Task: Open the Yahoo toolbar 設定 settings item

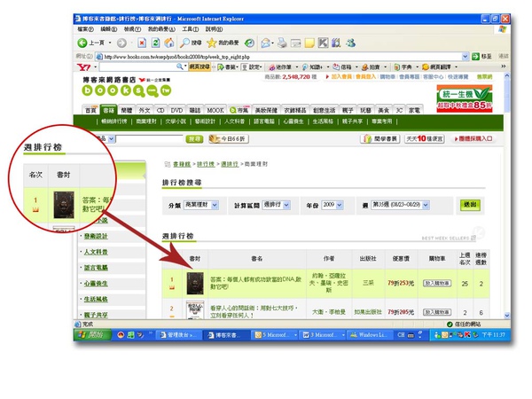Action: (x=252, y=67)
